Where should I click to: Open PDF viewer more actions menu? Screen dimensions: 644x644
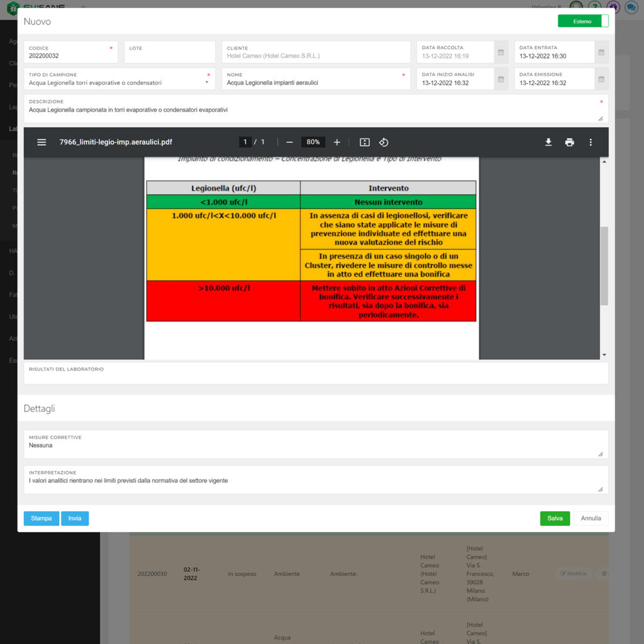coord(591,142)
